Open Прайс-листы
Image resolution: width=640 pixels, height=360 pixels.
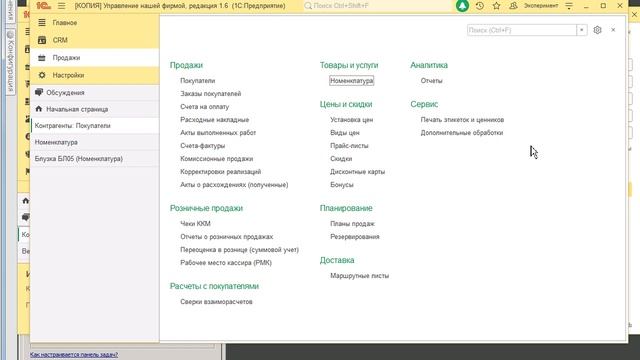pos(349,146)
